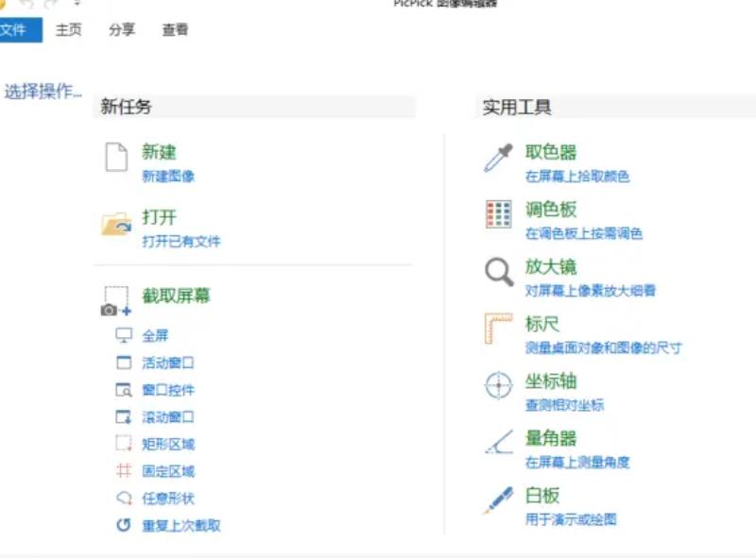Image resolution: width=756 pixels, height=558 pixels.
Task: Click the color palette grid icon
Action: click(499, 214)
